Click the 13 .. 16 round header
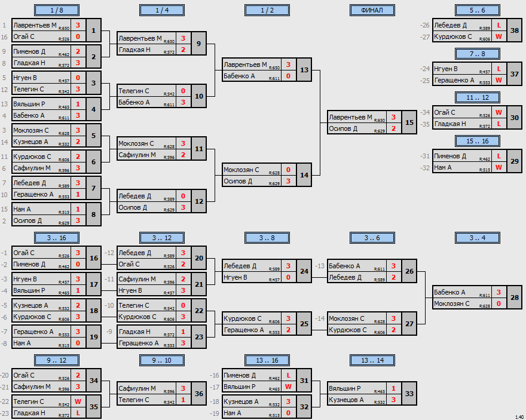Screen dimensions: 526x420 point(267,361)
